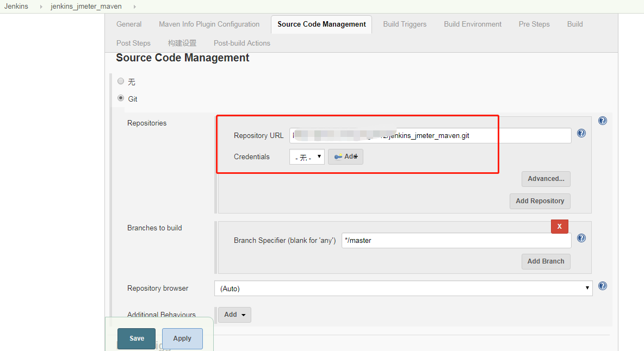Switch to the Build Triggers tab
Viewport: 644px width, 351px height.
pos(405,24)
